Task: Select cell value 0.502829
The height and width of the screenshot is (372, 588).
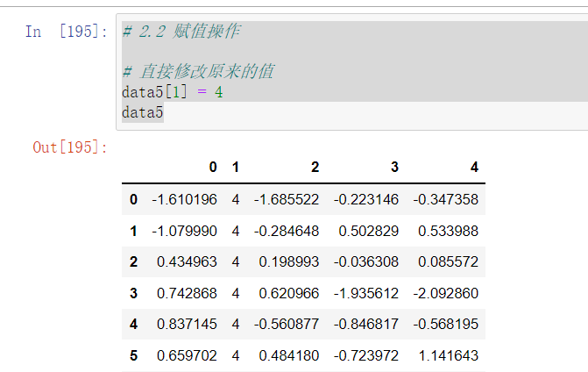Action: click(369, 231)
